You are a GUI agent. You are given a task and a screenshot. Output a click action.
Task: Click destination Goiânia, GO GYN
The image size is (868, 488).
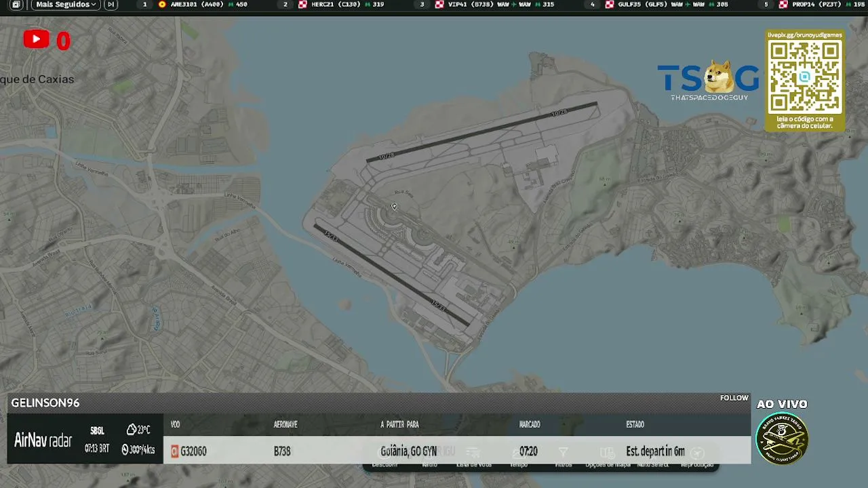pos(408,451)
